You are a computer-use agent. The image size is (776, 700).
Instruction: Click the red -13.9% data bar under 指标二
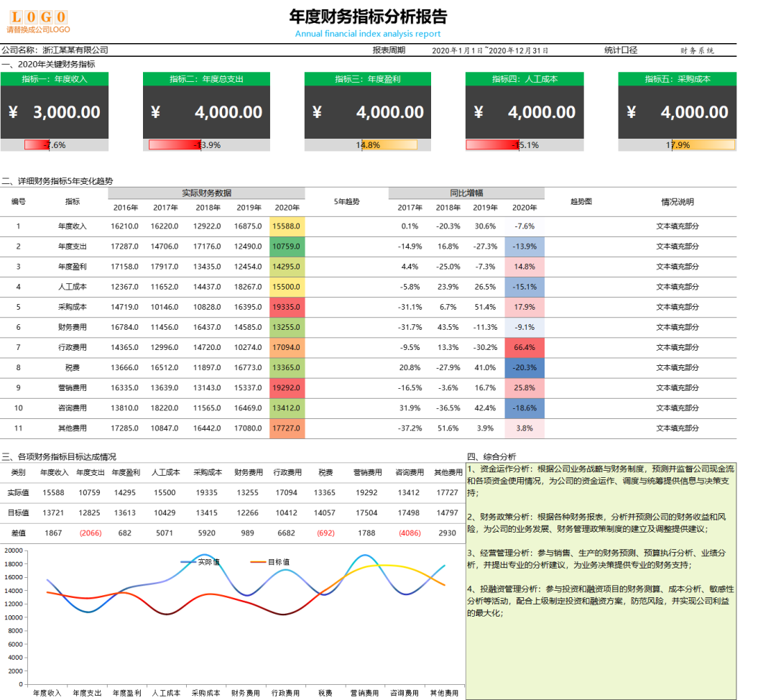pyautogui.click(x=175, y=145)
